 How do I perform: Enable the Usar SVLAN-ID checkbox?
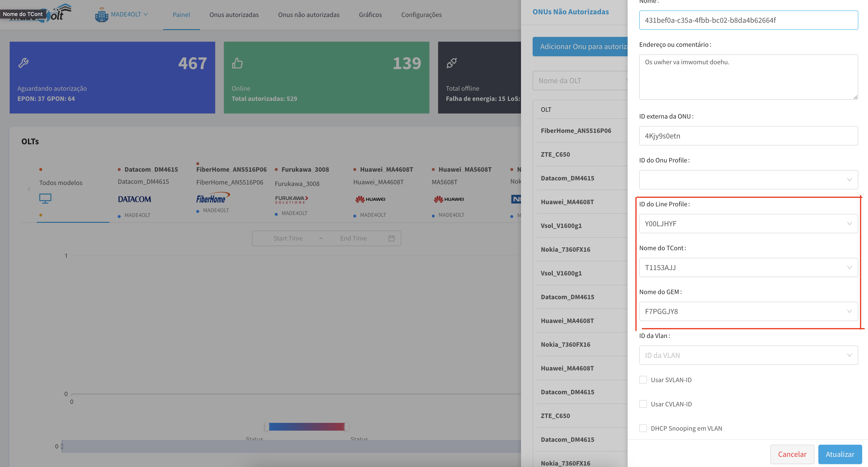point(643,380)
